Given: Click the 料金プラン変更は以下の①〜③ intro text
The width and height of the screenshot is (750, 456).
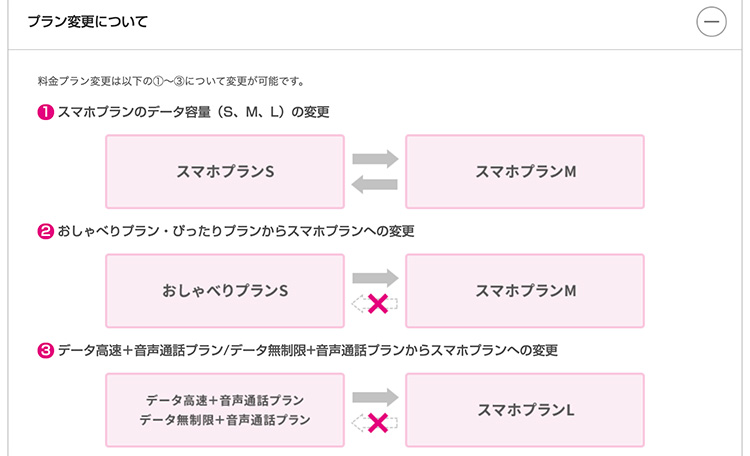Looking at the screenshot, I should [x=171, y=81].
